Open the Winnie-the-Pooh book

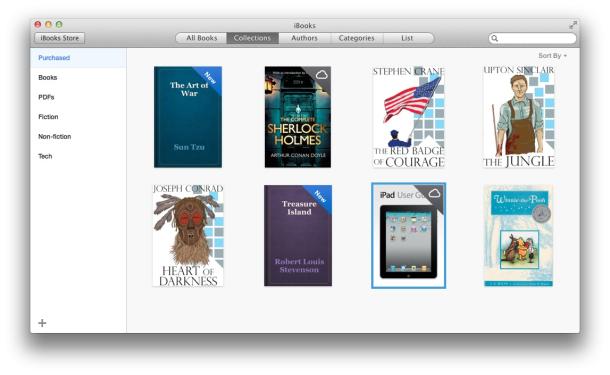[x=518, y=236]
